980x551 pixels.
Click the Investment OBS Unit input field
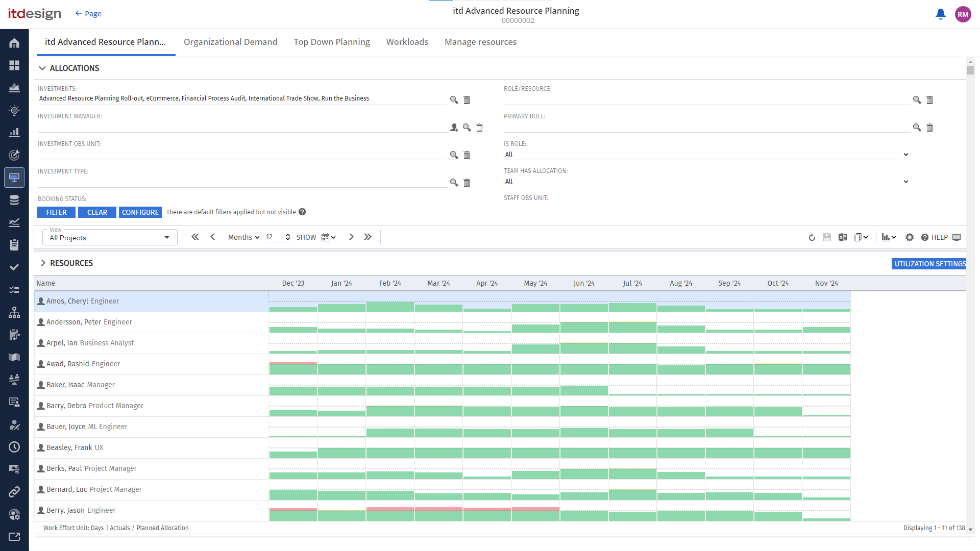242,155
